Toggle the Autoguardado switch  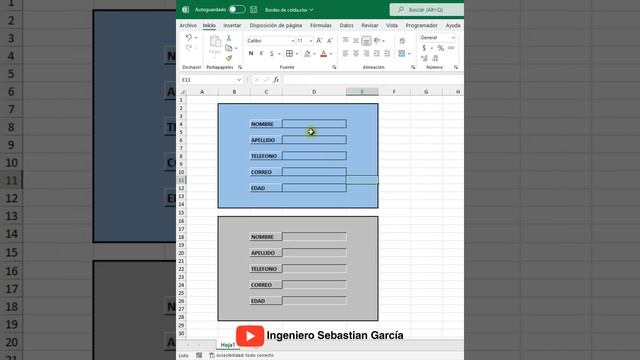point(237,9)
